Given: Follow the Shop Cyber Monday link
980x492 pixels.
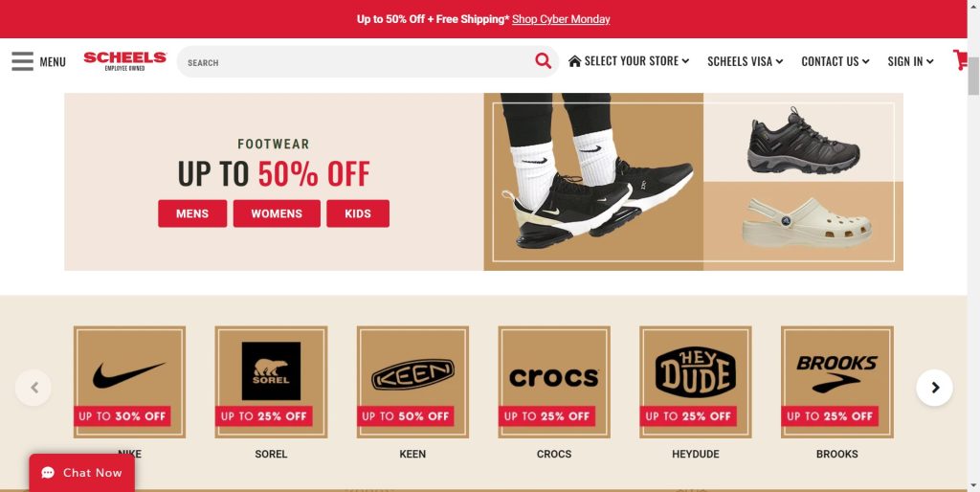Looking at the screenshot, I should tap(561, 19).
